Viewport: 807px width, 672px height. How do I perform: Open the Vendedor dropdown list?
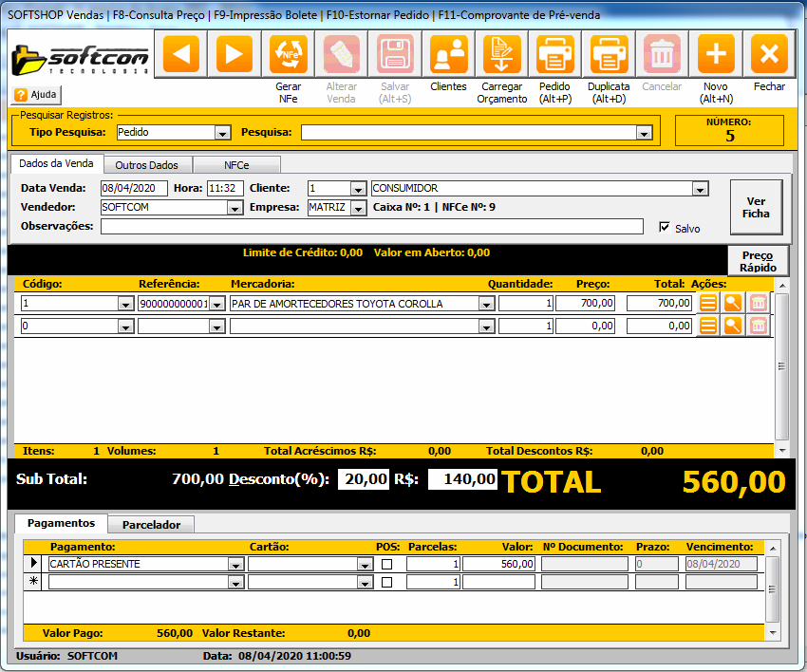pos(235,208)
